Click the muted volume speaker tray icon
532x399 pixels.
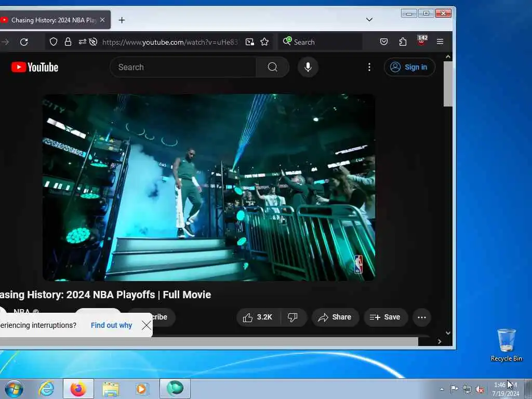480,390
